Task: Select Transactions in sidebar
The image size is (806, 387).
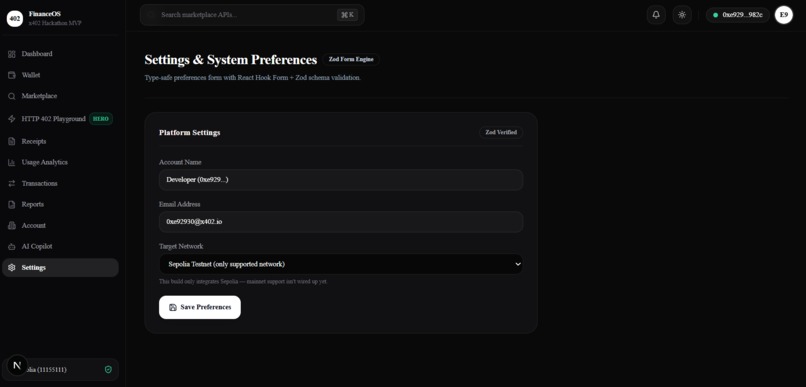Action: click(x=60, y=183)
